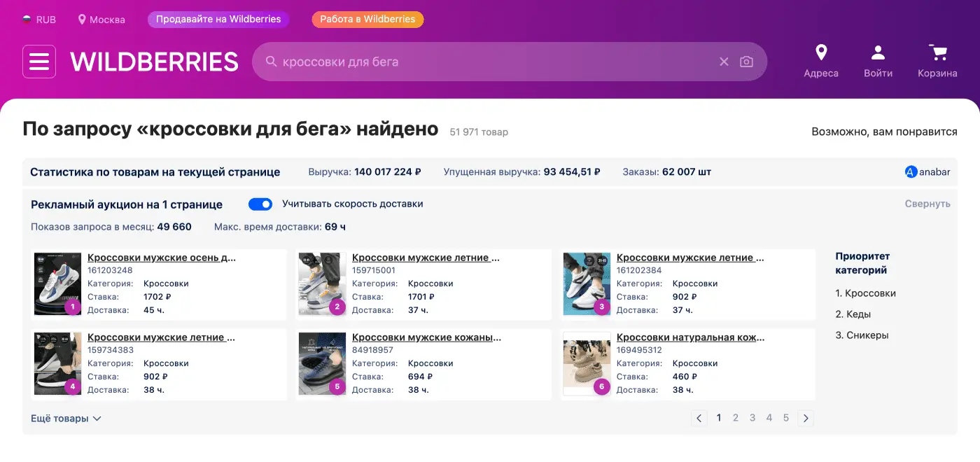The width and height of the screenshot is (980, 462).
Task: Click bid value 460 ₽
Action: pyautogui.click(x=685, y=377)
